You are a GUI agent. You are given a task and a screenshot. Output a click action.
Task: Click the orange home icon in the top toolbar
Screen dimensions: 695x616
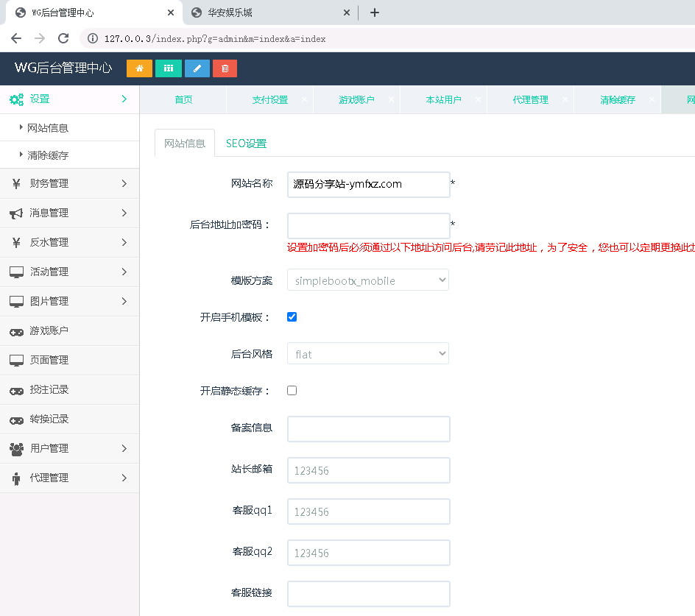[139, 68]
